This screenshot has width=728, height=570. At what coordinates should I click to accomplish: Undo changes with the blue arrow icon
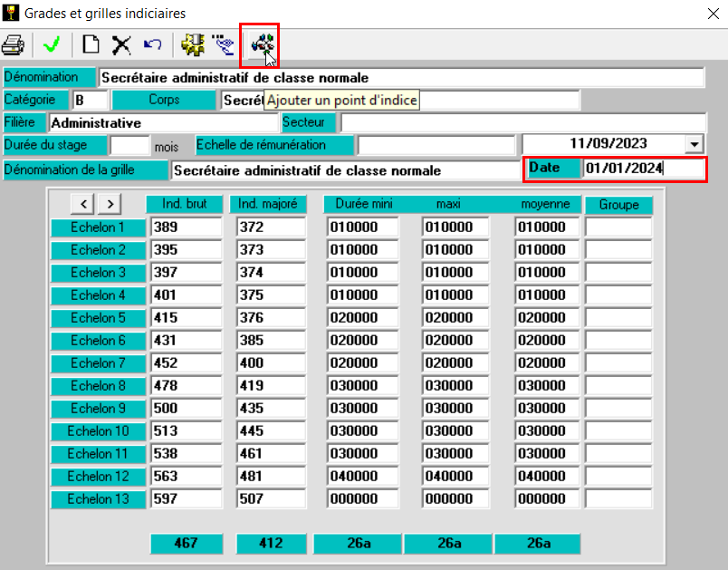[x=152, y=44]
